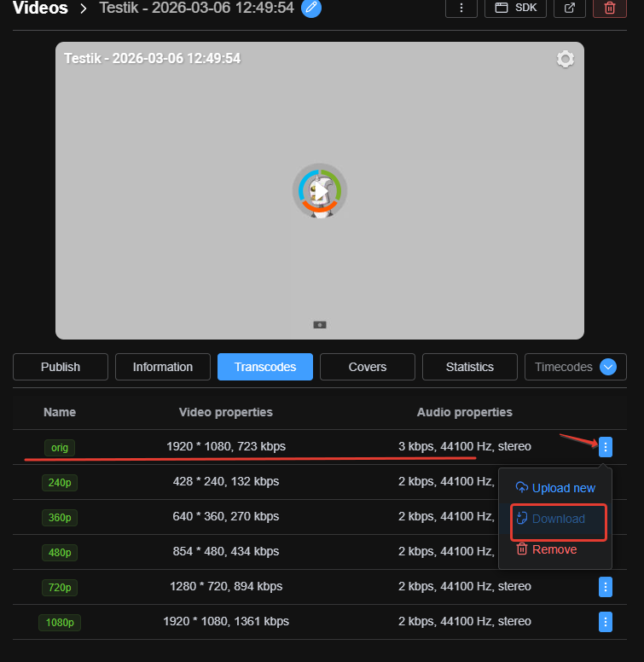644x662 pixels.
Task: Click the small camera icon in player
Action: (320, 325)
